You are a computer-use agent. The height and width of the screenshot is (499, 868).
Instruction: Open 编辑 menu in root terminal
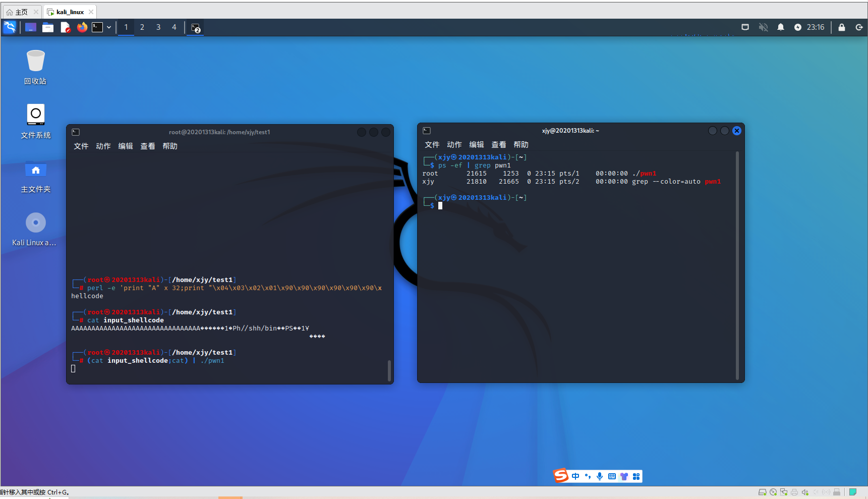[x=126, y=146]
